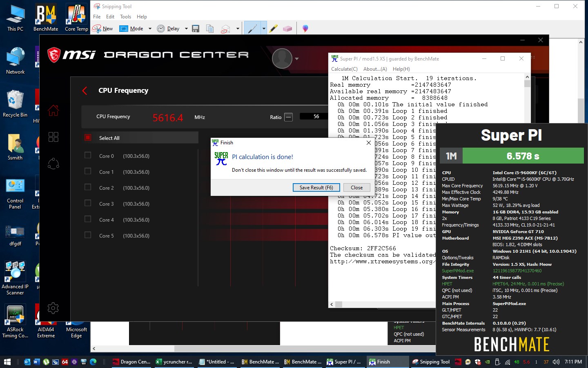Screen dimensions: 588x368
Task: Switch to Dragon Center taskbar button
Action: point(131,362)
